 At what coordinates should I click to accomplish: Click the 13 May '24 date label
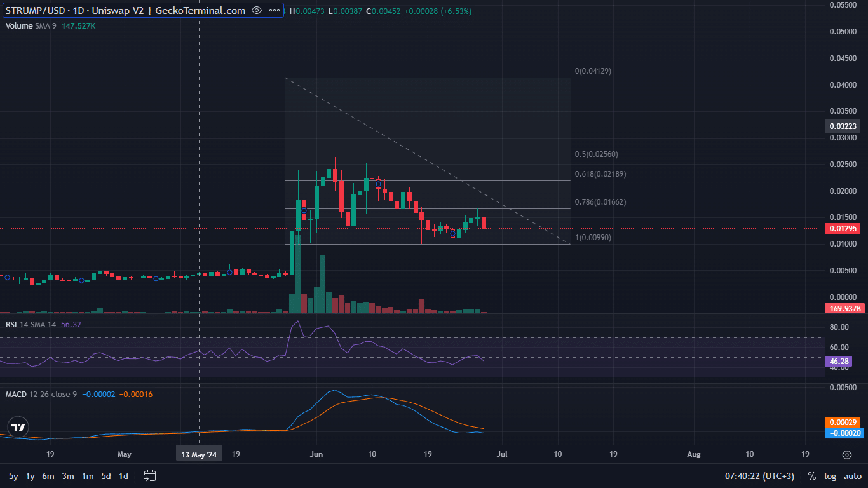199,455
